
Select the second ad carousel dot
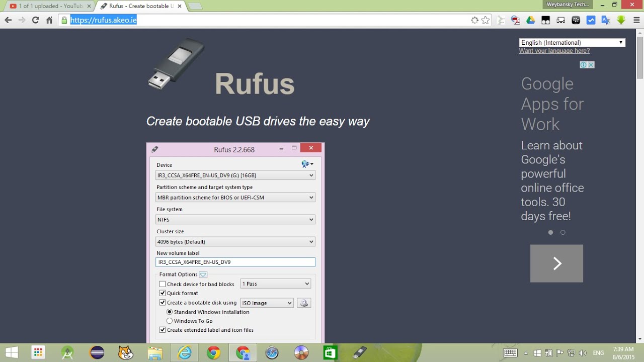pyautogui.click(x=562, y=232)
